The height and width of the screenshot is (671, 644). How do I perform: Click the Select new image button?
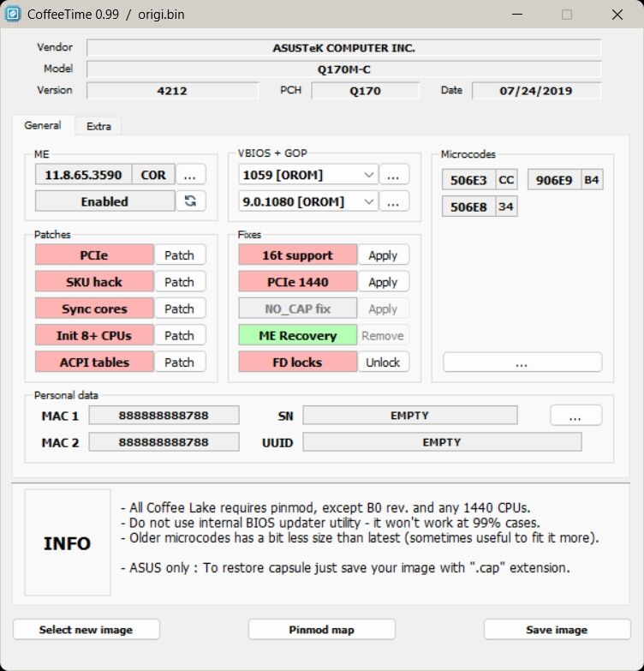[x=86, y=630]
